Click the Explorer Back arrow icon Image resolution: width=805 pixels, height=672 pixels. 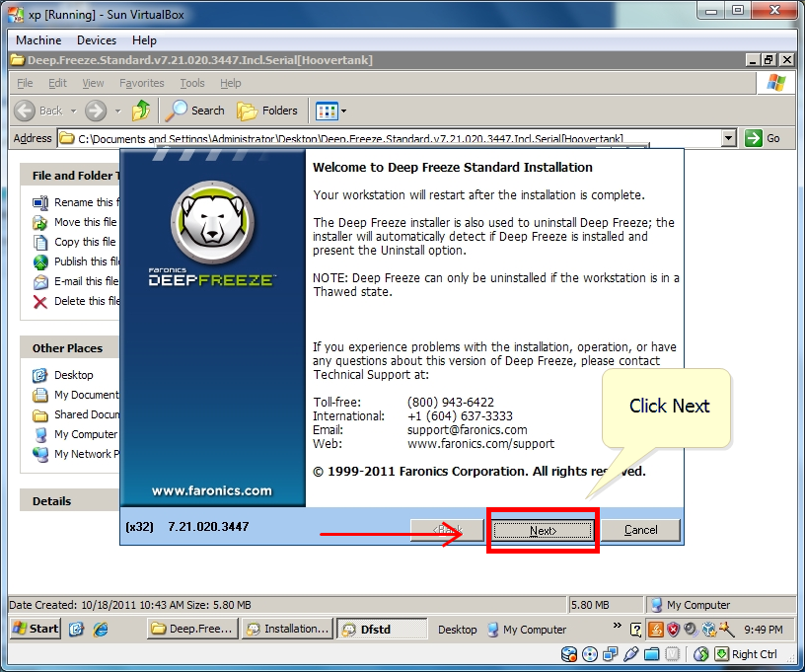[25, 111]
